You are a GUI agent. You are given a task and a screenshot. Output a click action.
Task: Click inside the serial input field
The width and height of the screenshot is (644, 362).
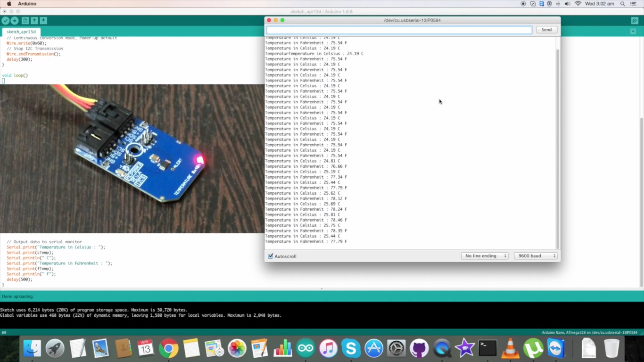click(x=398, y=29)
